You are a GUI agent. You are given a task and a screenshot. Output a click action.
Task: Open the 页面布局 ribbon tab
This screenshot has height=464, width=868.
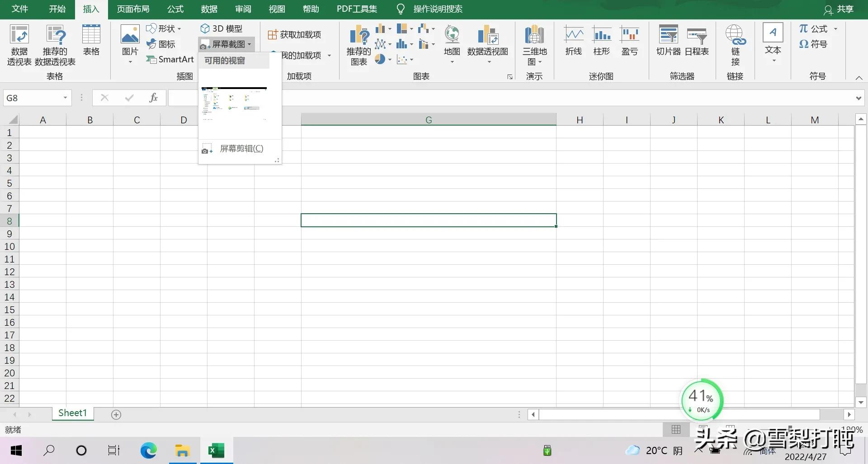(x=133, y=9)
